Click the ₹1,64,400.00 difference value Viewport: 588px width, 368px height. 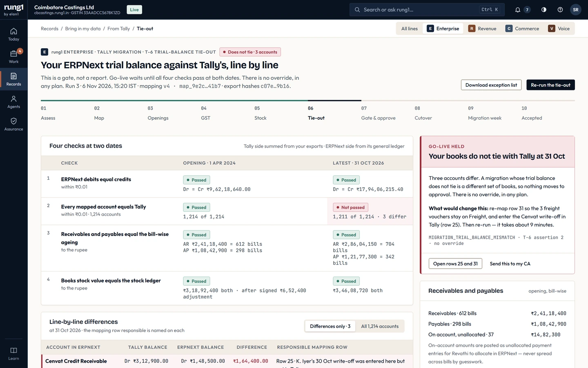point(251,361)
